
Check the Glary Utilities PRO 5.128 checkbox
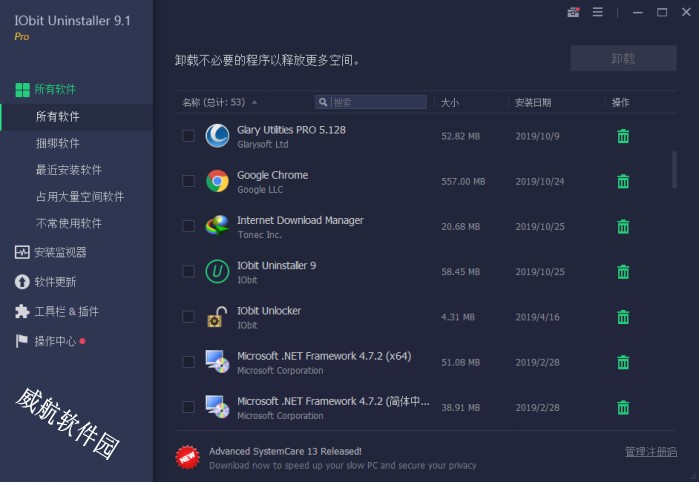188,136
